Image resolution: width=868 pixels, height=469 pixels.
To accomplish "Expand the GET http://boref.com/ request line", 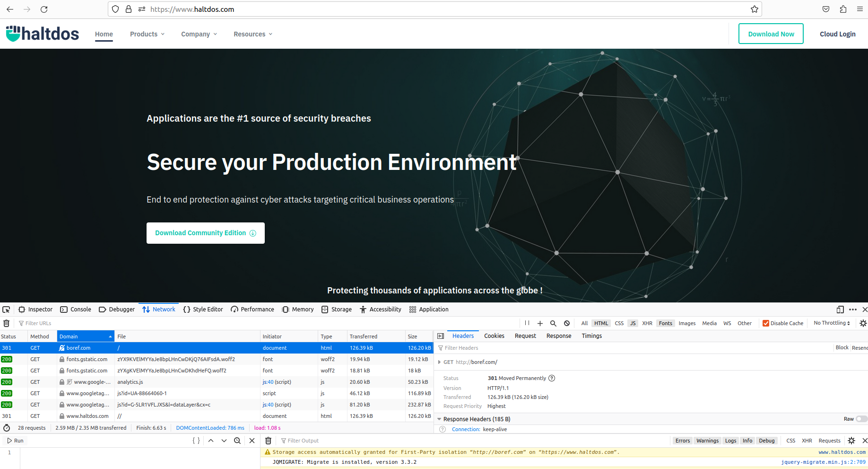I will (x=440, y=362).
